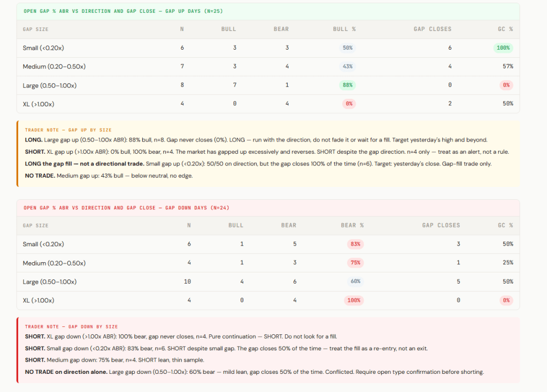Select the 0% Bull badge in XL gap up row

pyautogui.click(x=349, y=104)
